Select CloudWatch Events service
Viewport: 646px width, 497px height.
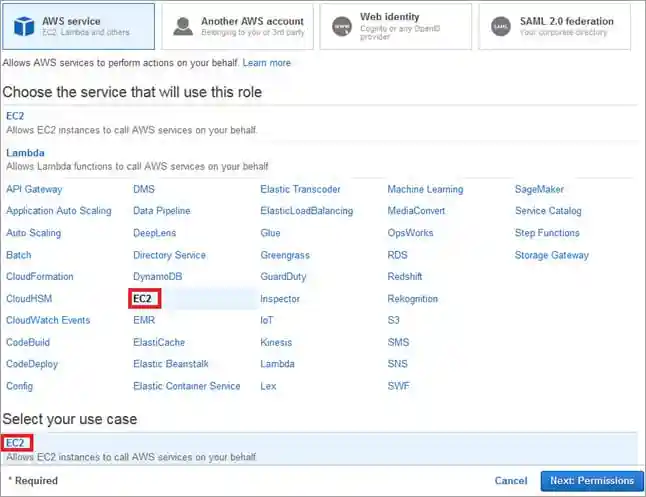[x=48, y=321]
